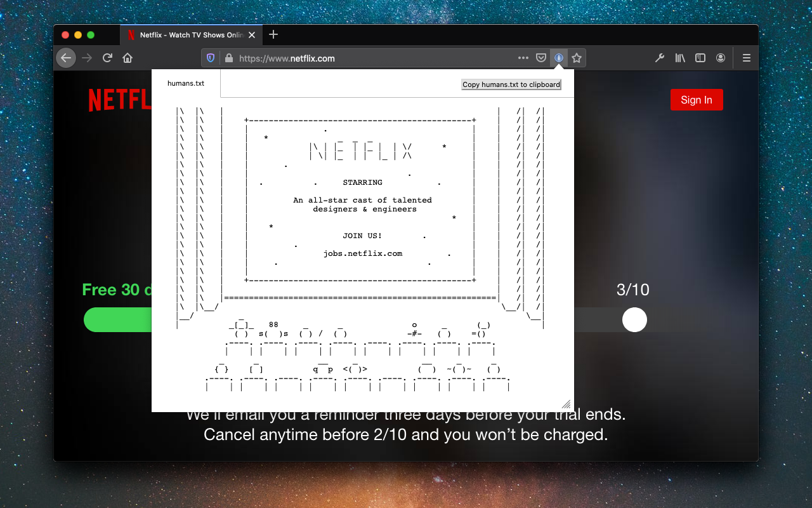Image resolution: width=812 pixels, height=508 pixels.
Task: Open Firefox account menu
Action: tap(721, 58)
